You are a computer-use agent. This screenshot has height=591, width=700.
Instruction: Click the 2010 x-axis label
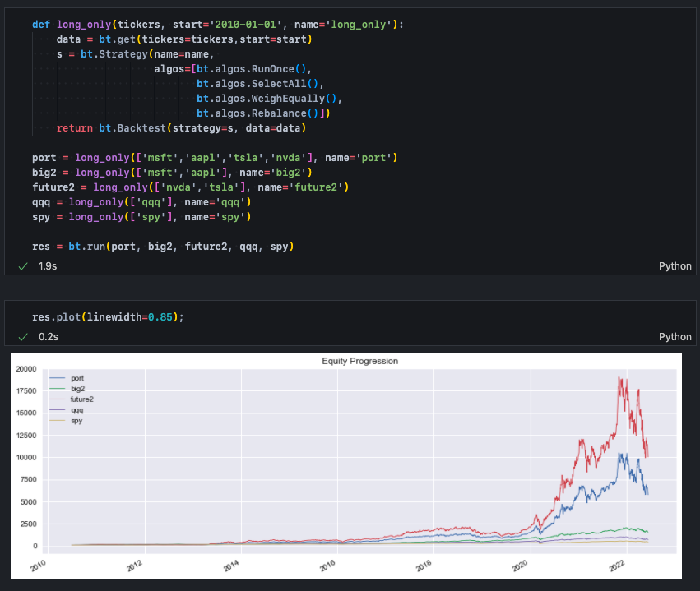39,566
